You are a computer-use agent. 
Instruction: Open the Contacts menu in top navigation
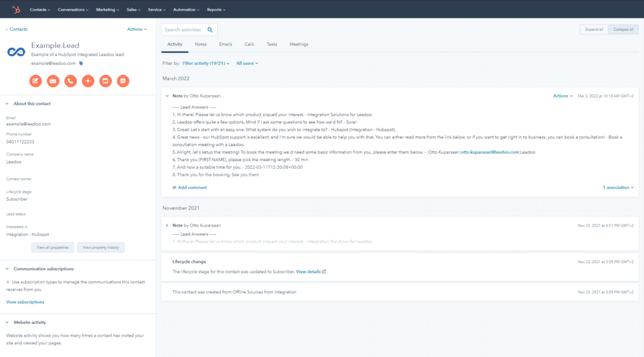click(x=40, y=9)
